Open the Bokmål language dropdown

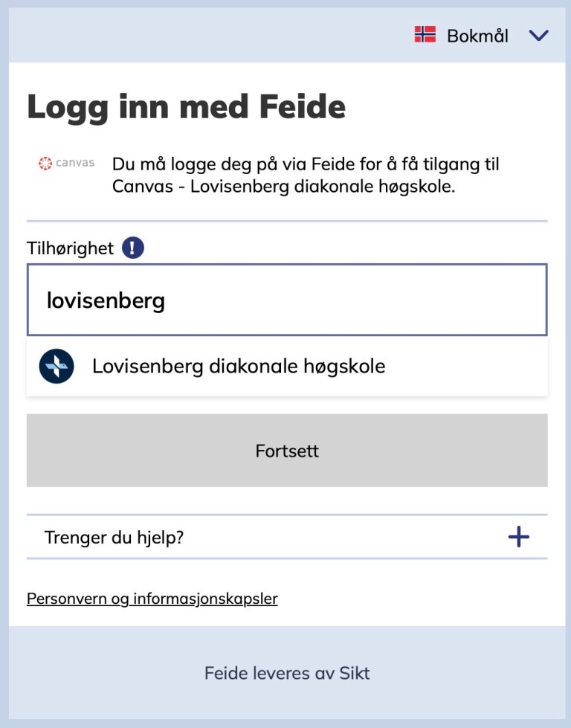pos(477,35)
